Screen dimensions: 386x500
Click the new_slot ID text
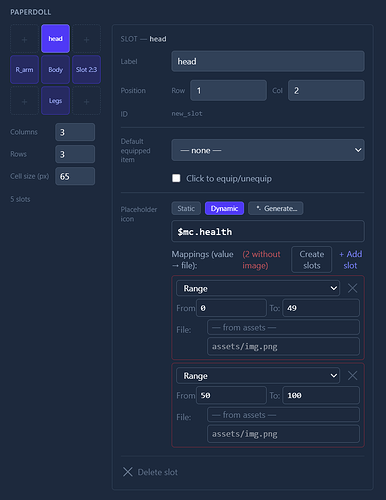(187, 114)
